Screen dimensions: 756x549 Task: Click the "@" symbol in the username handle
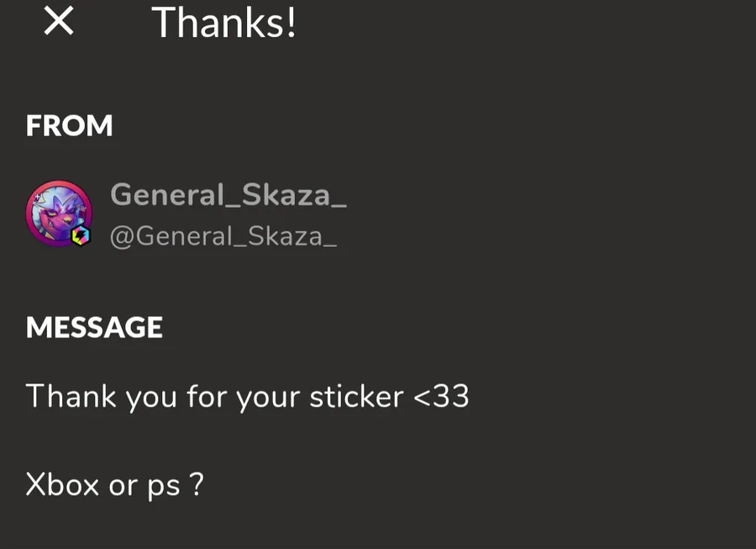(122, 237)
